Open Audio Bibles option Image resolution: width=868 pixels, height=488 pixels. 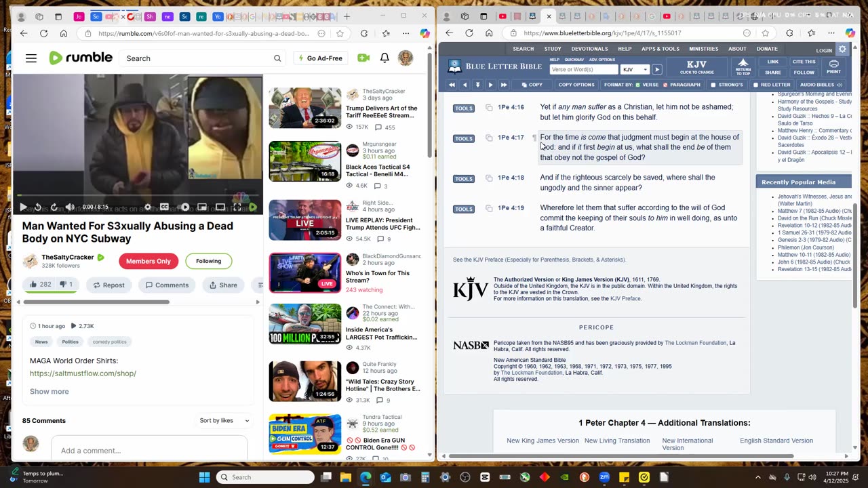tap(821, 85)
